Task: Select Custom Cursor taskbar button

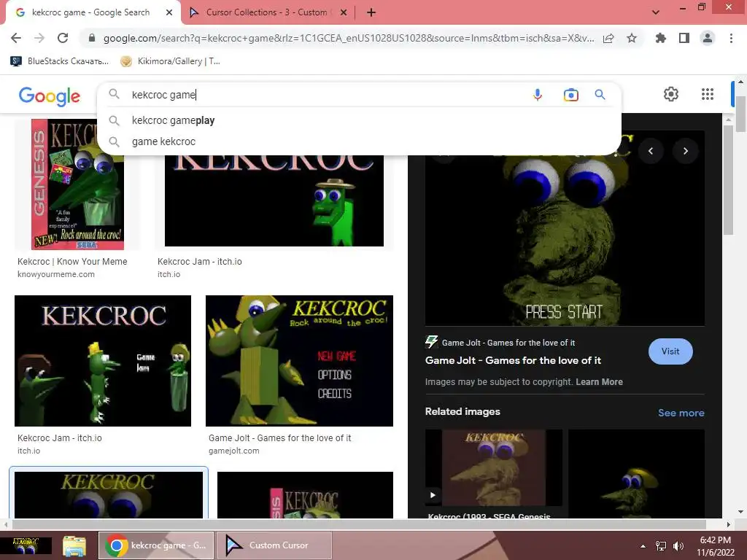Action: click(274, 545)
